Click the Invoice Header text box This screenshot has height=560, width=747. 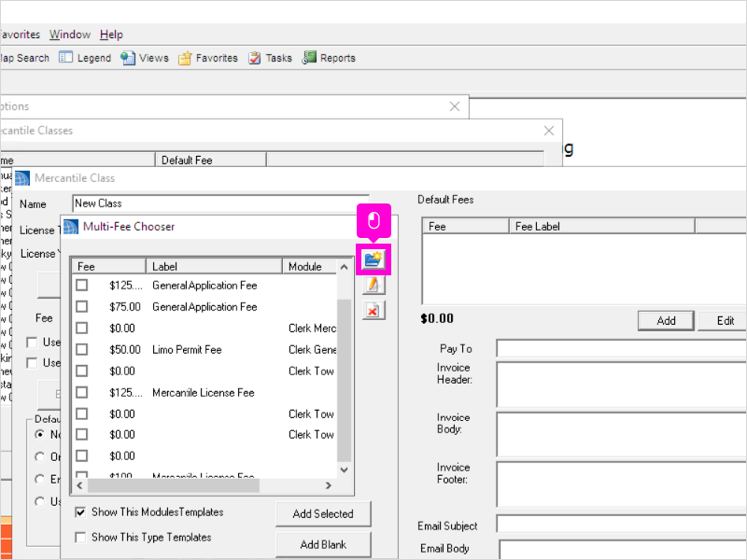pyautogui.click(x=621, y=385)
